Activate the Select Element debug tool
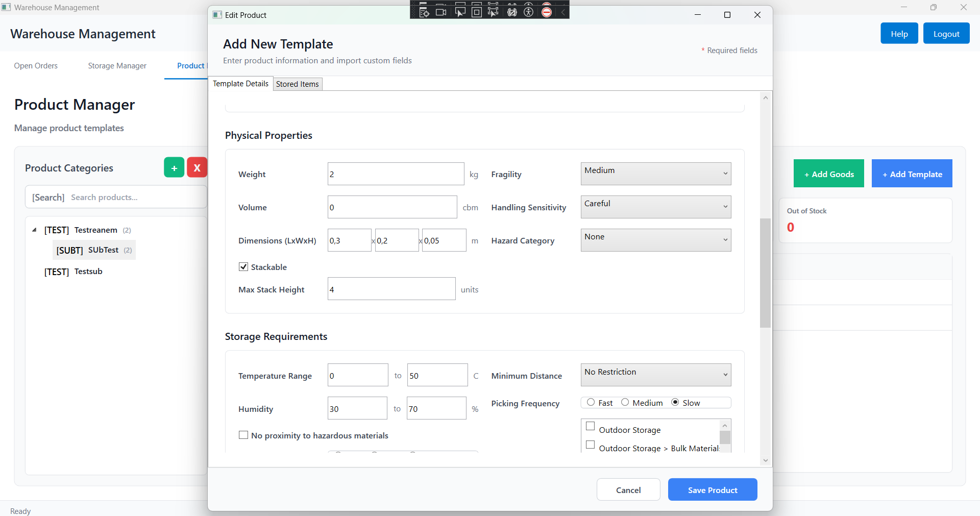The image size is (980, 516). pos(459,12)
